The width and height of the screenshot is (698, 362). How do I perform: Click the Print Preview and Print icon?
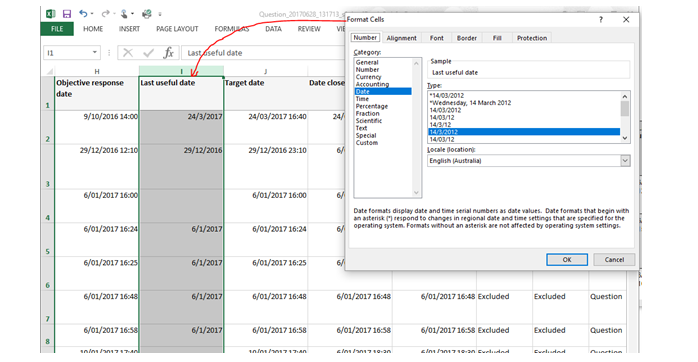pos(147,14)
